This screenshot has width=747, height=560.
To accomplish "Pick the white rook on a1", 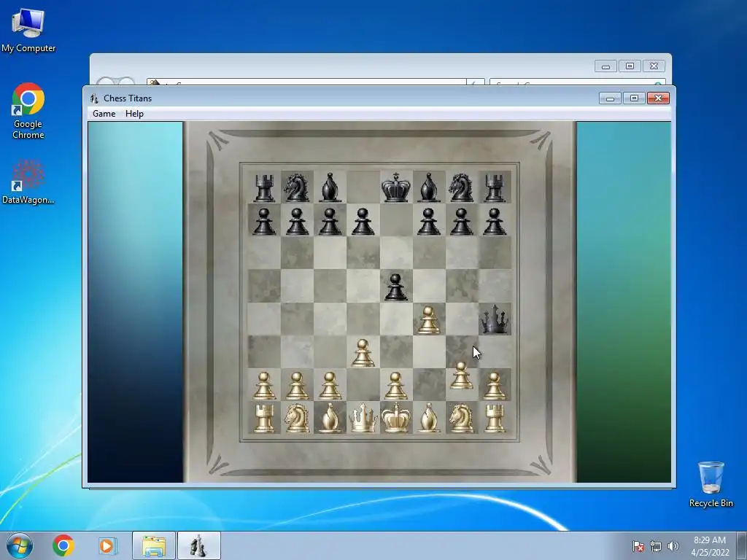I will tap(264, 419).
